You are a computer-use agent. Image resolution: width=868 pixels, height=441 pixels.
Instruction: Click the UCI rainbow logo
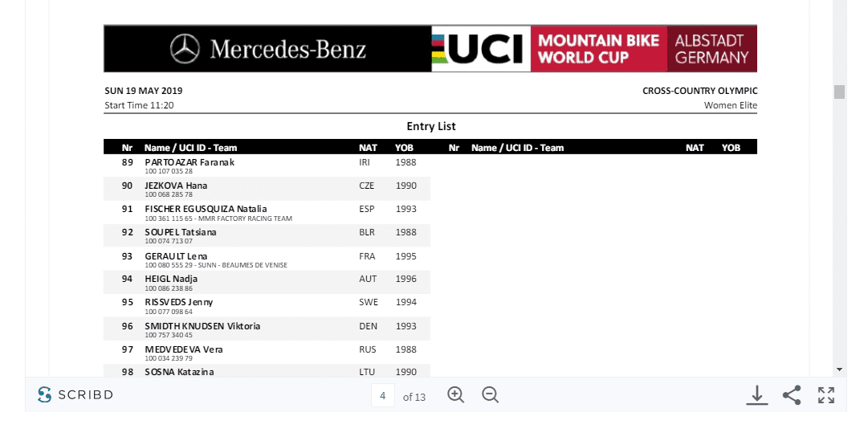(x=480, y=49)
